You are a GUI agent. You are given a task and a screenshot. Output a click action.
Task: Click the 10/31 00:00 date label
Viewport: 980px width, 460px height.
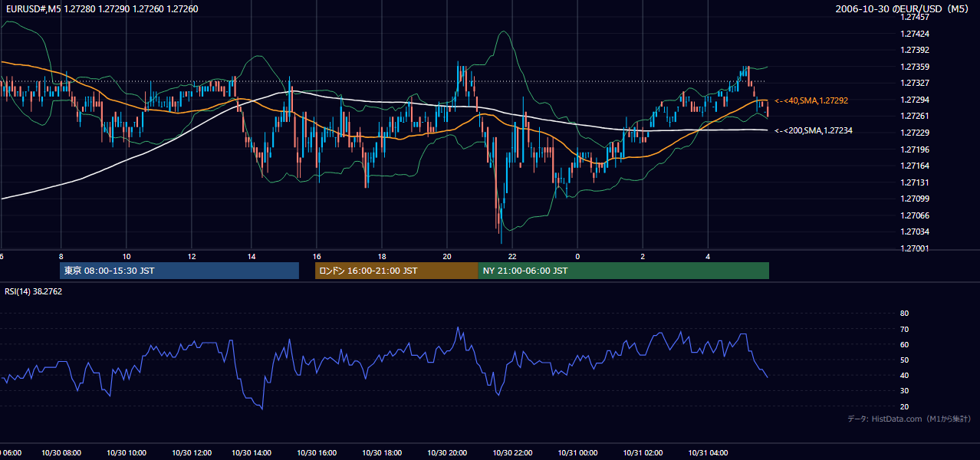point(577,453)
